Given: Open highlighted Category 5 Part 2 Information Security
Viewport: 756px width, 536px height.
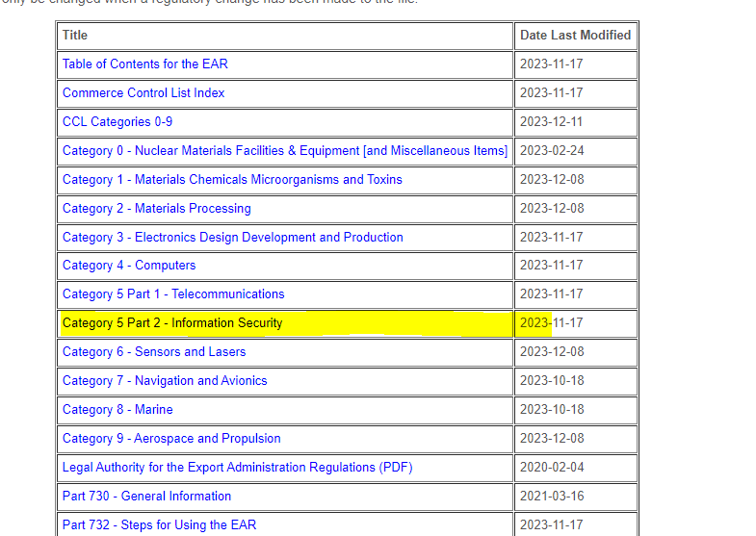Looking at the screenshot, I should pyautogui.click(x=172, y=323).
